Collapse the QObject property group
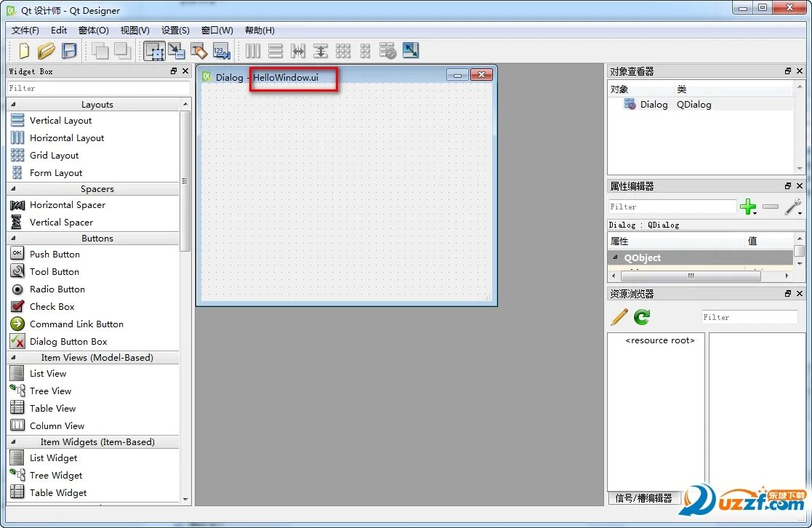Screen dimensions: 812x528 point(615,257)
